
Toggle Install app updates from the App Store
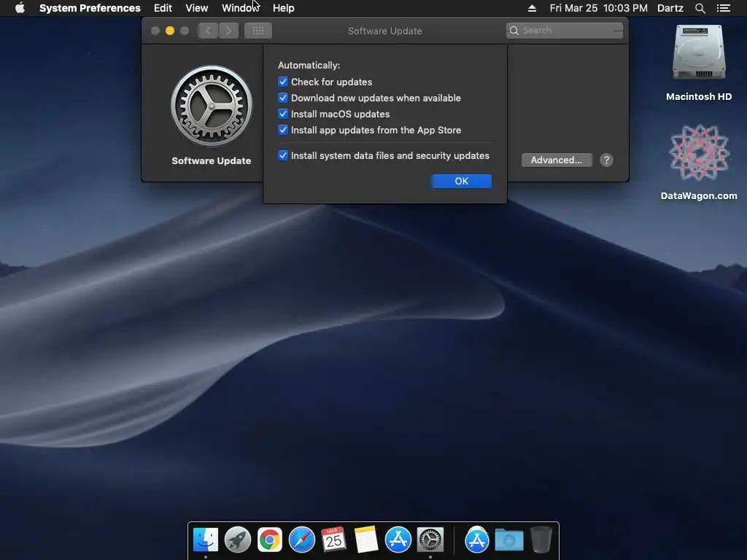pyautogui.click(x=283, y=130)
